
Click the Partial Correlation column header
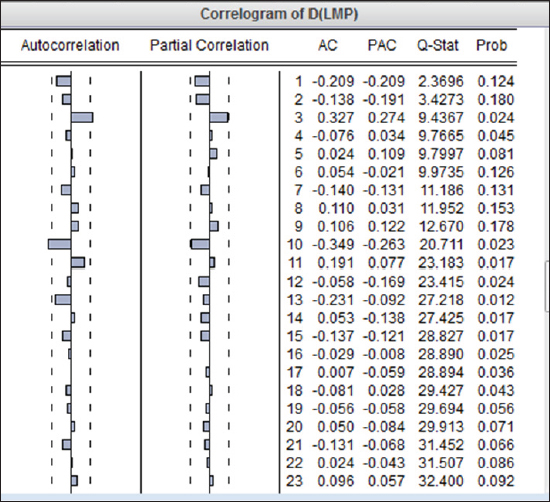tap(209, 46)
